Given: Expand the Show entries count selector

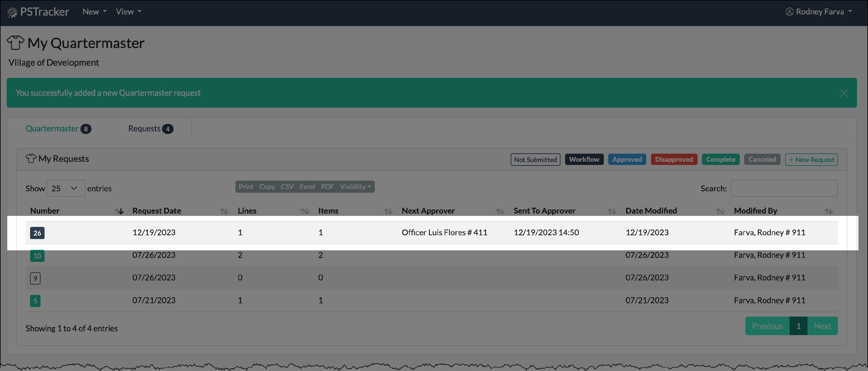Looking at the screenshot, I should [x=65, y=188].
